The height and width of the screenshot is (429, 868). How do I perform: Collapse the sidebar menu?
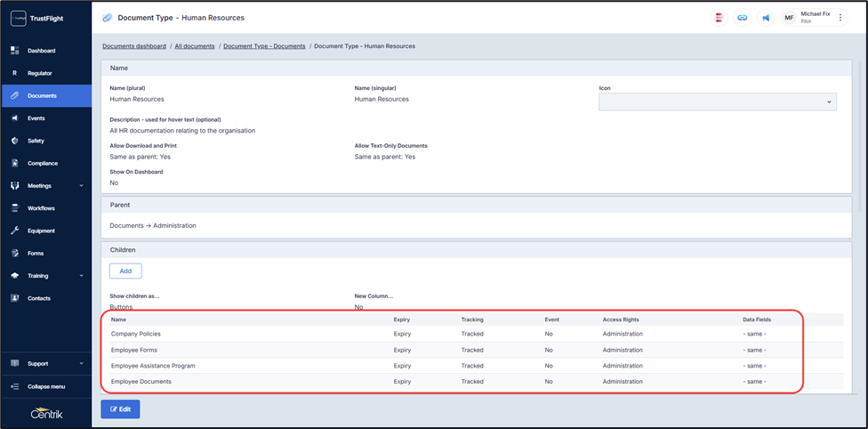pos(44,386)
